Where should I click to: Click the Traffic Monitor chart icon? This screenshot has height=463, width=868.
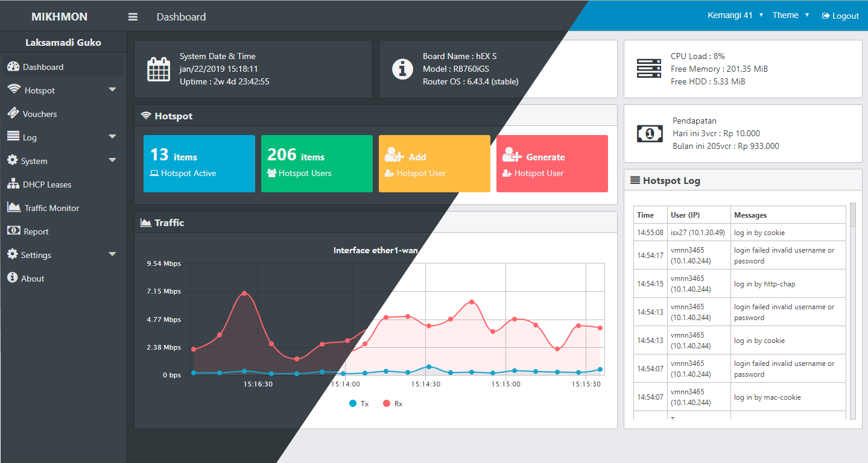pyautogui.click(x=15, y=207)
